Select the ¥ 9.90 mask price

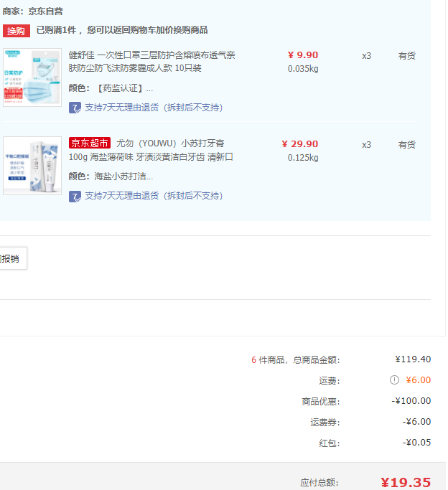point(303,55)
